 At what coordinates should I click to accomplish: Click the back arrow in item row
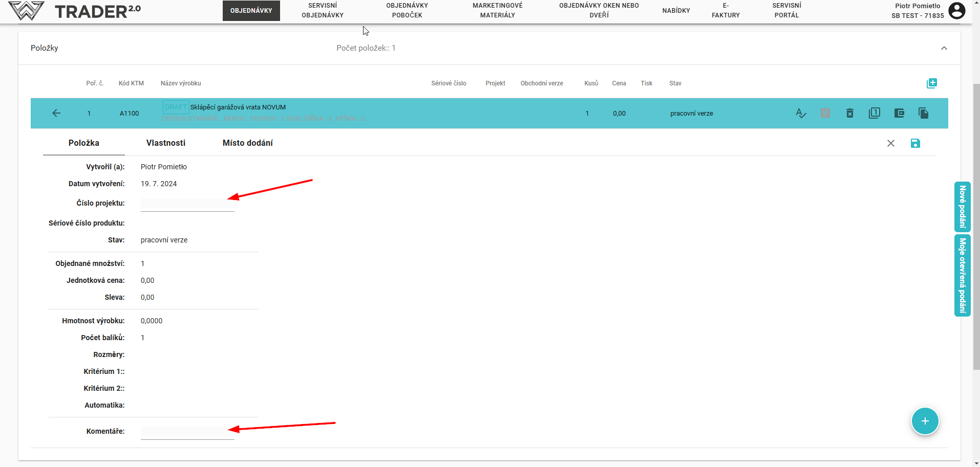(x=56, y=113)
